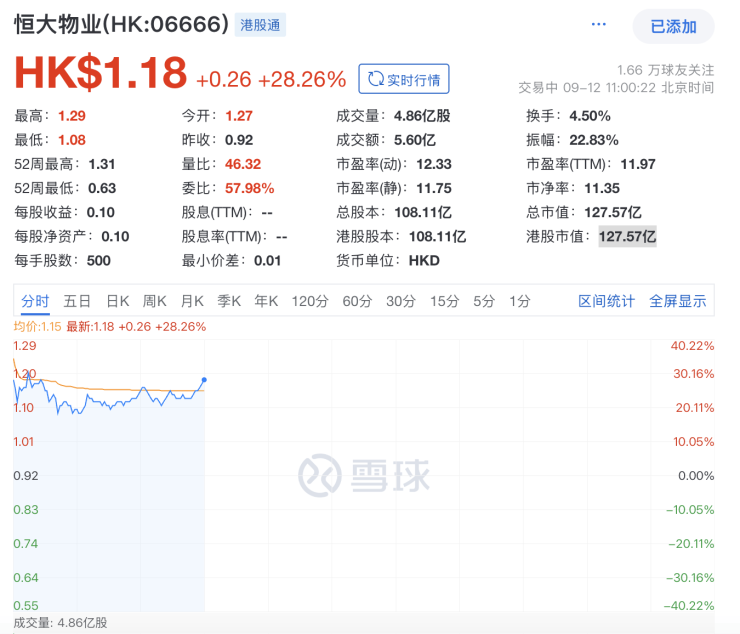Click 全屏显示 to view fullscreen chart

(677, 301)
